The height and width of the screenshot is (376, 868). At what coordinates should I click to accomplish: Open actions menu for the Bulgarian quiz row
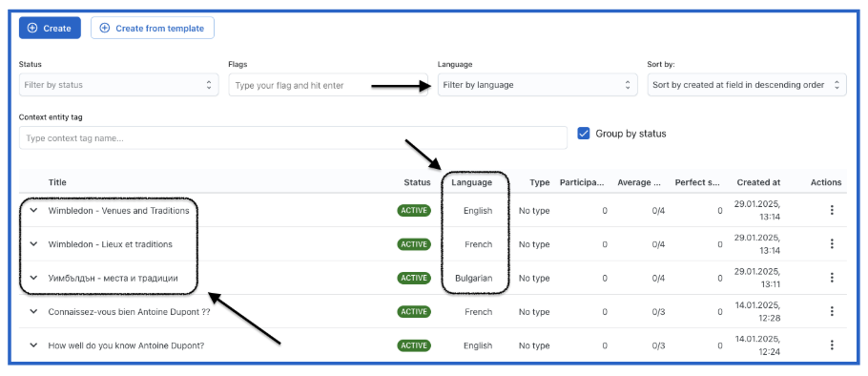point(832,278)
